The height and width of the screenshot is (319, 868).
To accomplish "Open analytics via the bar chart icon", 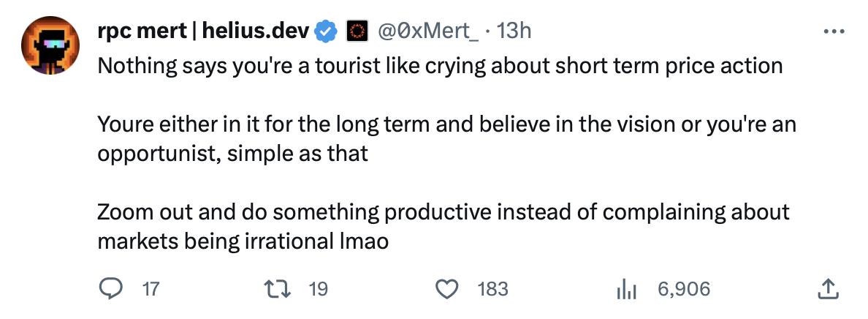I will click(627, 290).
